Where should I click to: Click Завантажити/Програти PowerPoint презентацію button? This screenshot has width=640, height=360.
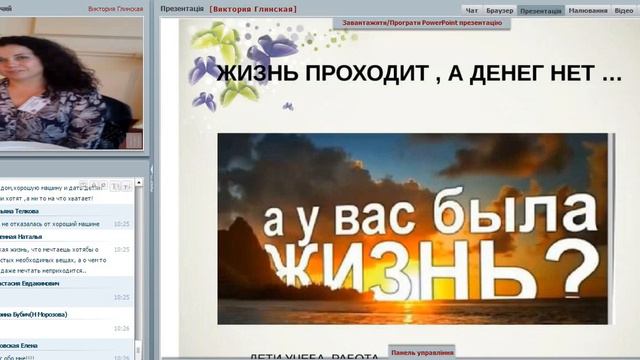pyautogui.click(x=422, y=23)
